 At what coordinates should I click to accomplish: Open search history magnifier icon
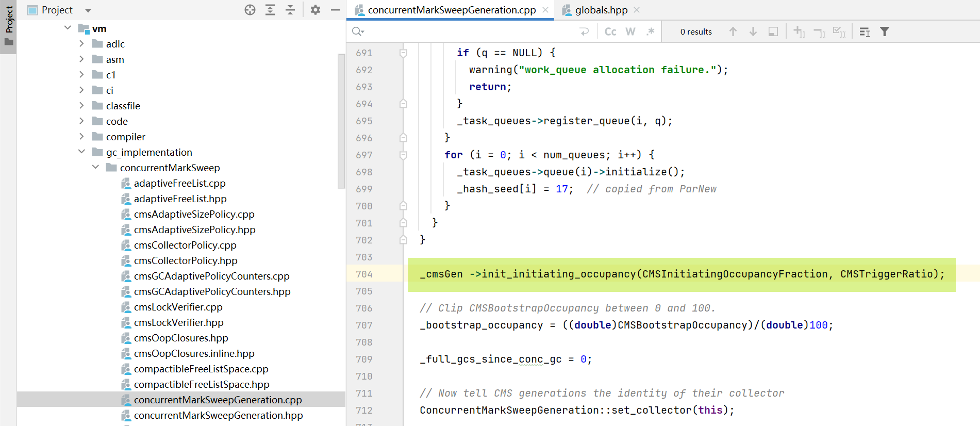click(x=358, y=32)
